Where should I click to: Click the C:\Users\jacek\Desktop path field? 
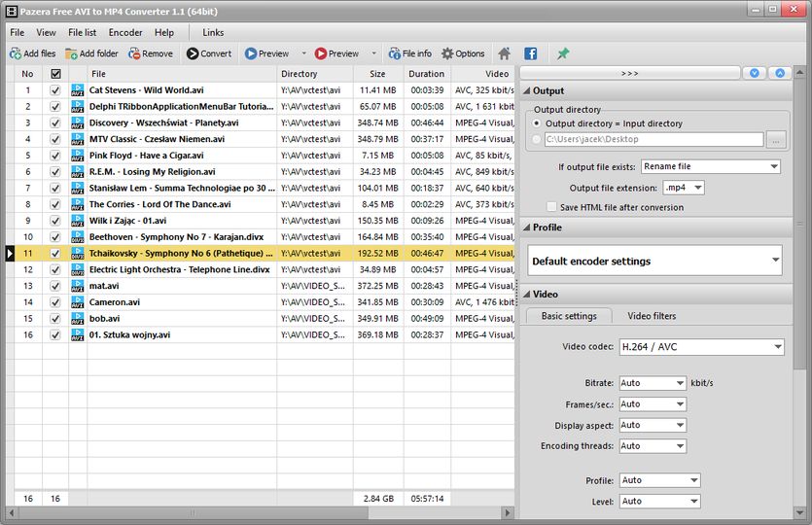pyautogui.click(x=654, y=139)
